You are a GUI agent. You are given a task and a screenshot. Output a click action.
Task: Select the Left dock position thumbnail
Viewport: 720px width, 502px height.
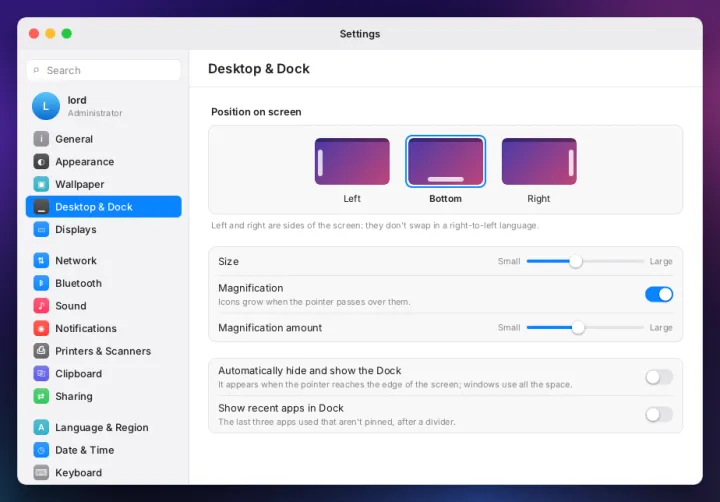tap(352, 162)
